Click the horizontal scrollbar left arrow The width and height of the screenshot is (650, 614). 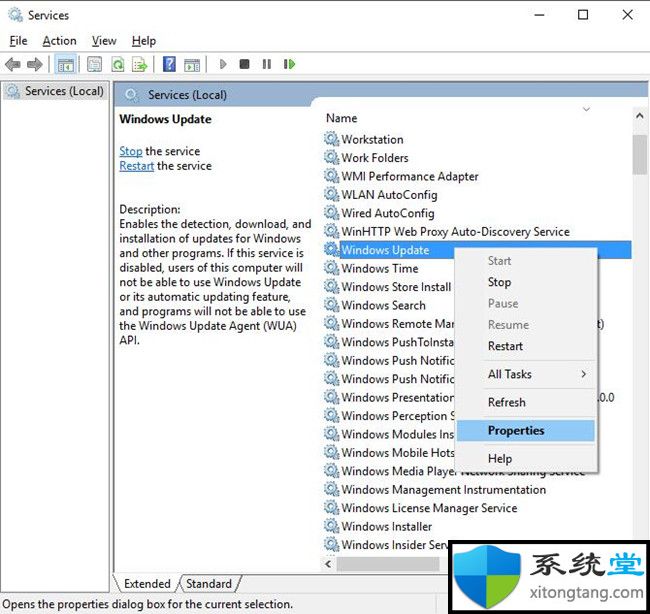(x=328, y=564)
